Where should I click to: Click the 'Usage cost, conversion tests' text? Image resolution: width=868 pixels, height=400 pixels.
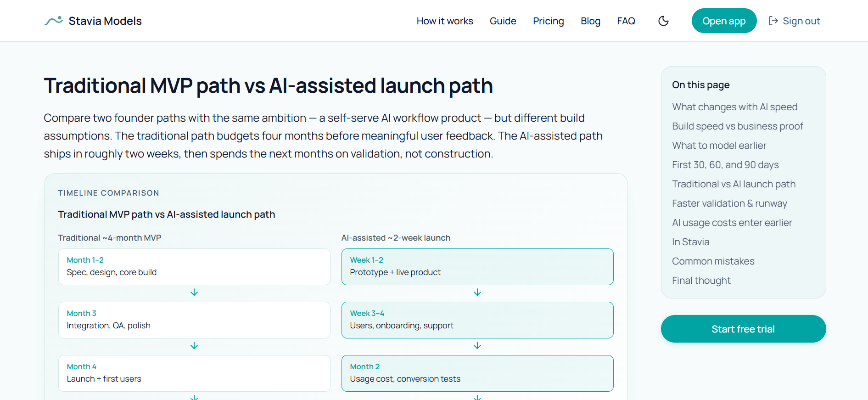(405, 379)
